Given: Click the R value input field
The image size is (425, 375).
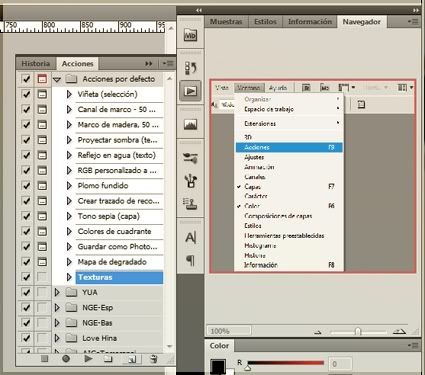Looking at the screenshot, I should click(x=340, y=364).
